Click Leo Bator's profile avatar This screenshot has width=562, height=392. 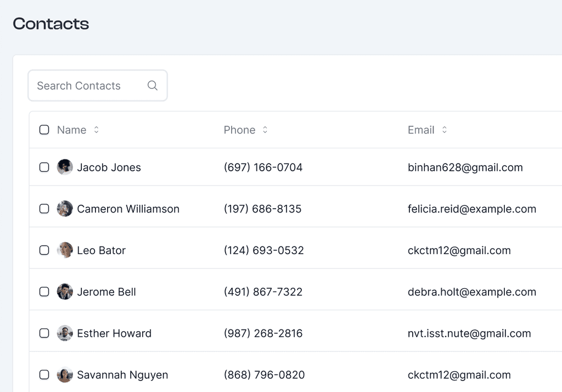(65, 250)
